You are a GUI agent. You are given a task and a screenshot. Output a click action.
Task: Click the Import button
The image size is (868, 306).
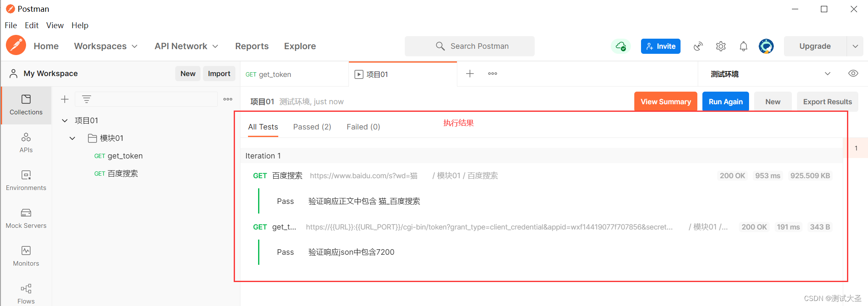(x=219, y=74)
